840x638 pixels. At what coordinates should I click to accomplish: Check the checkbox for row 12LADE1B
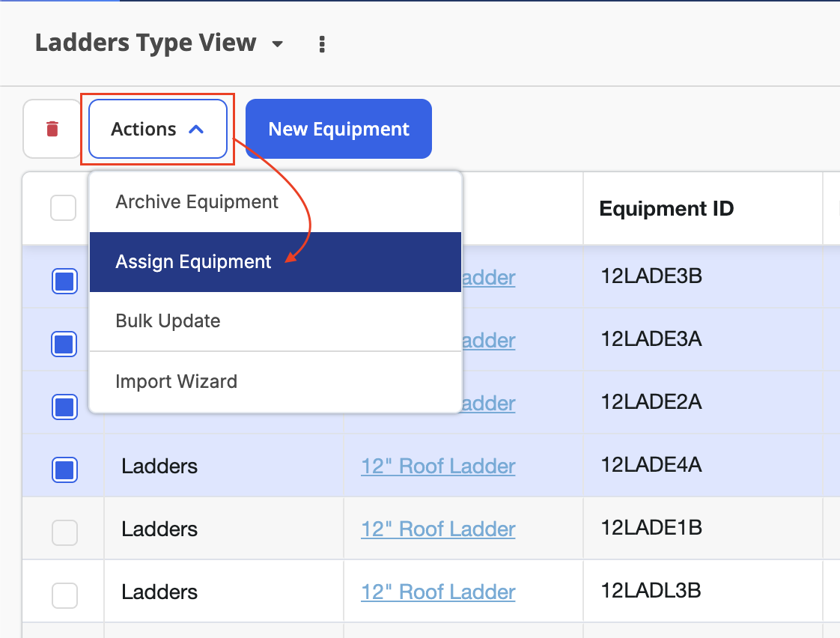pyautogui.click(x=64, y=532)
